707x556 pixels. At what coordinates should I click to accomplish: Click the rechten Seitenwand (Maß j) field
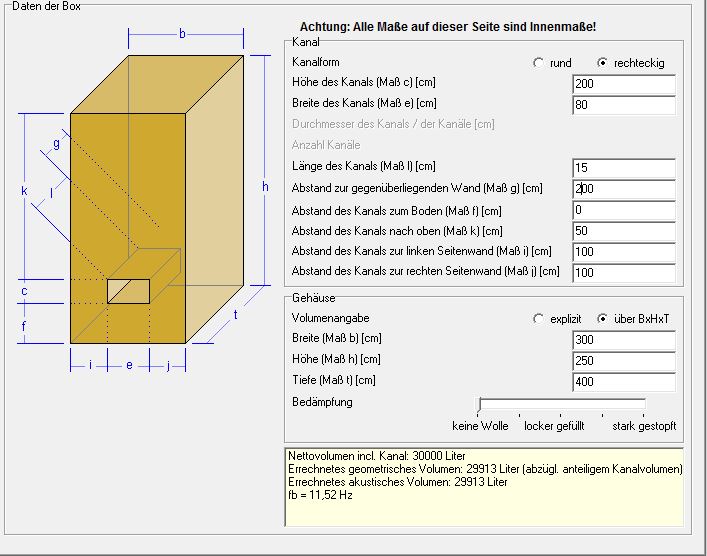[x=624, y=272]
